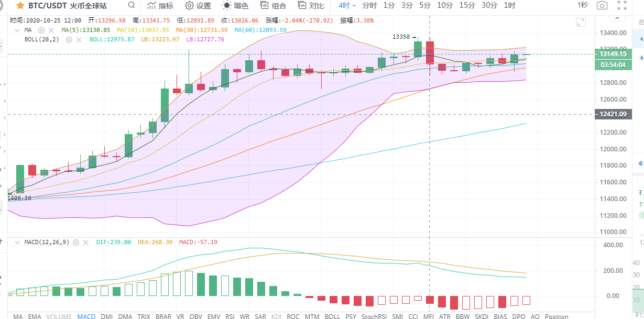
Task: Click the favorite star next to BTC/USDT
Action: pyautogui.click(x=20, y=6)
